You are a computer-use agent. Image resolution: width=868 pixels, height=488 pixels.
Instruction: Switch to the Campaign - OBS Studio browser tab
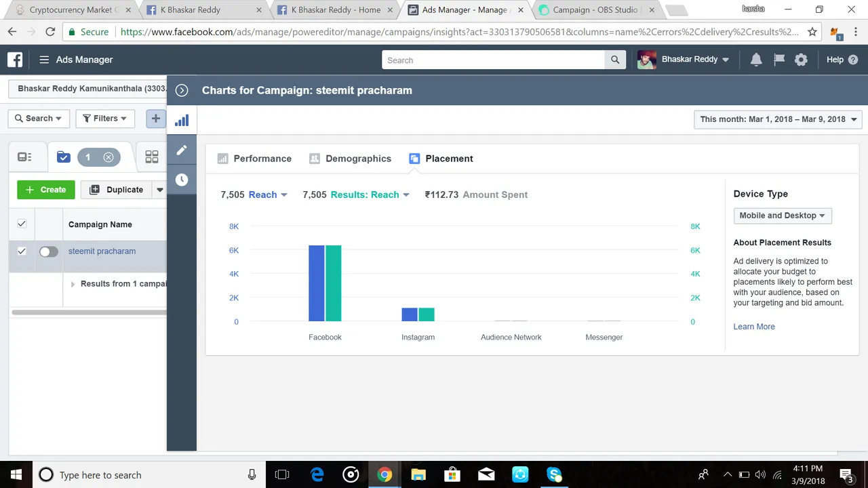[595, 10]
